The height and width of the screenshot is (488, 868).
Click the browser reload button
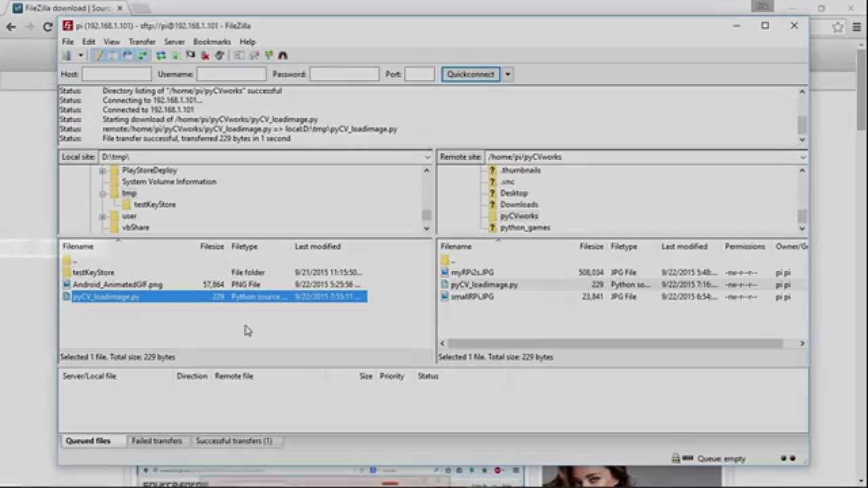tap(47, 27)
